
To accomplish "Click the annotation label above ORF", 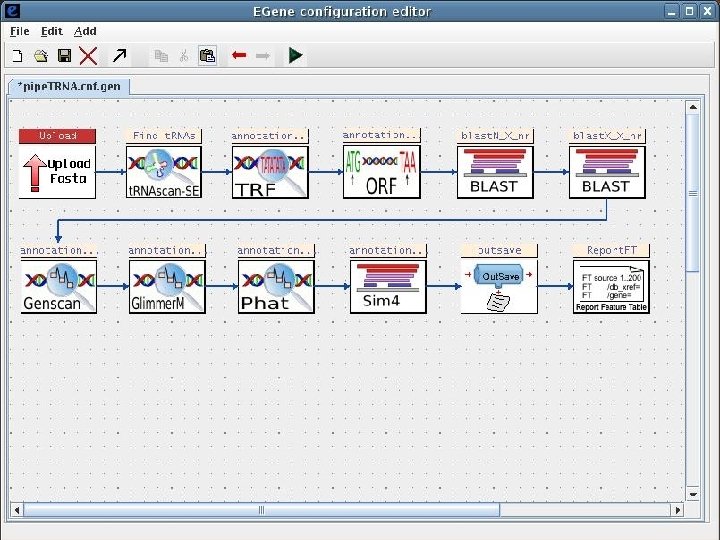I will [x=382, y=135].
